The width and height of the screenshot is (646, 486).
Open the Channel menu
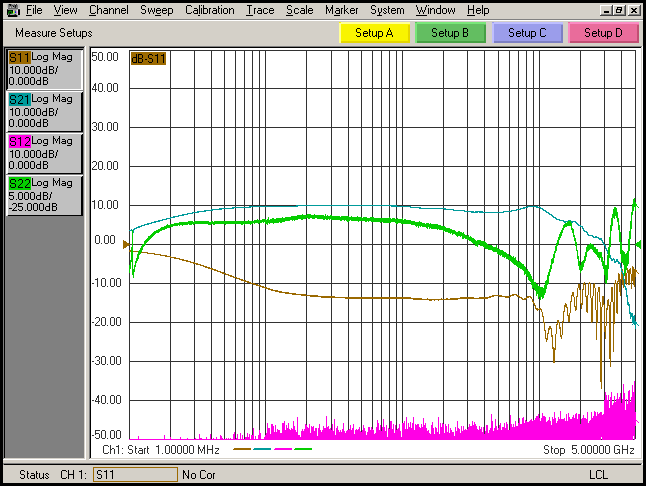tap(109, 10)
